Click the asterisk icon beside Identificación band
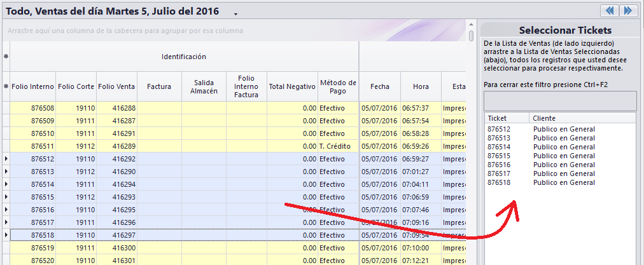 click(6, 57)
